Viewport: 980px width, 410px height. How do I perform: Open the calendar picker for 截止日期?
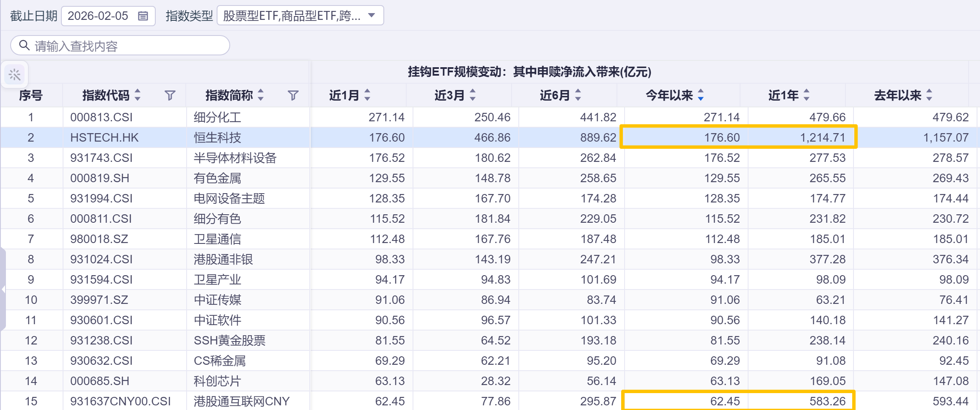click(x=143, y=16)
